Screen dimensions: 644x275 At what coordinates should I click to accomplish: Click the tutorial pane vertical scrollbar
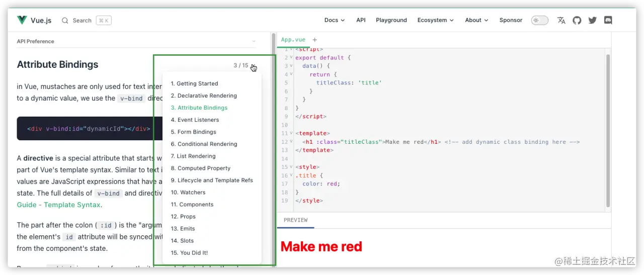(x=274, y=150)
